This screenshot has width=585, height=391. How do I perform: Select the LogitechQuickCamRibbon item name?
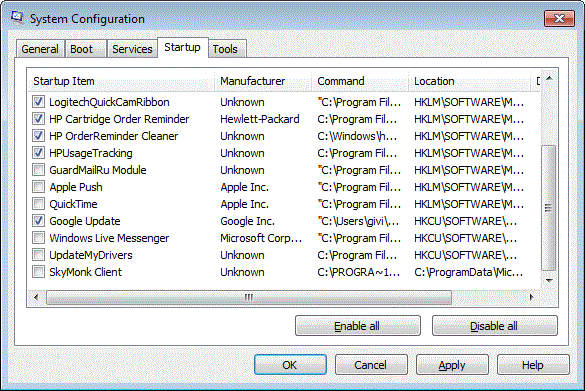pos(109,102)
